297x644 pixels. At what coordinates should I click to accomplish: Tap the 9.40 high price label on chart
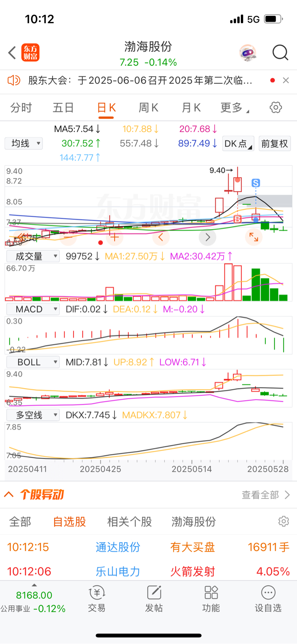(221, 170)
